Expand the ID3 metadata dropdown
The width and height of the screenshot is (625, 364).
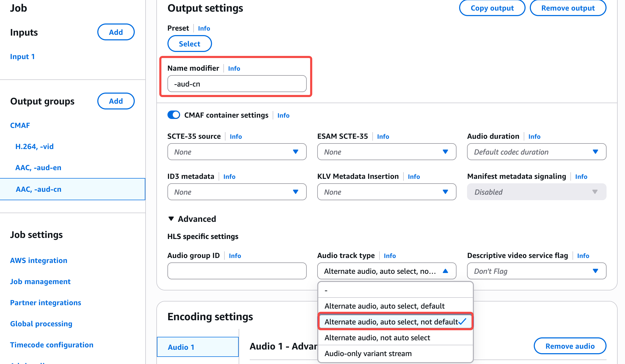237,192
